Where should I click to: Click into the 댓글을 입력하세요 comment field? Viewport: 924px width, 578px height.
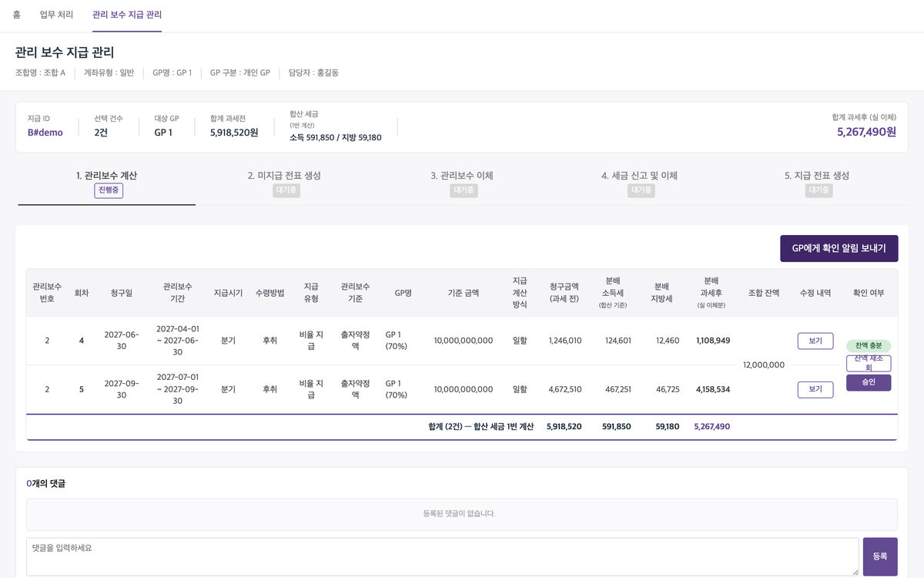point(443,556)
